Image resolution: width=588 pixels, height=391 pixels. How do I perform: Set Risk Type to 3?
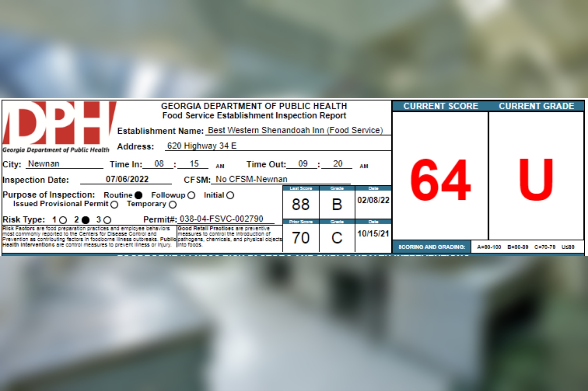click(x=107, y=220)
